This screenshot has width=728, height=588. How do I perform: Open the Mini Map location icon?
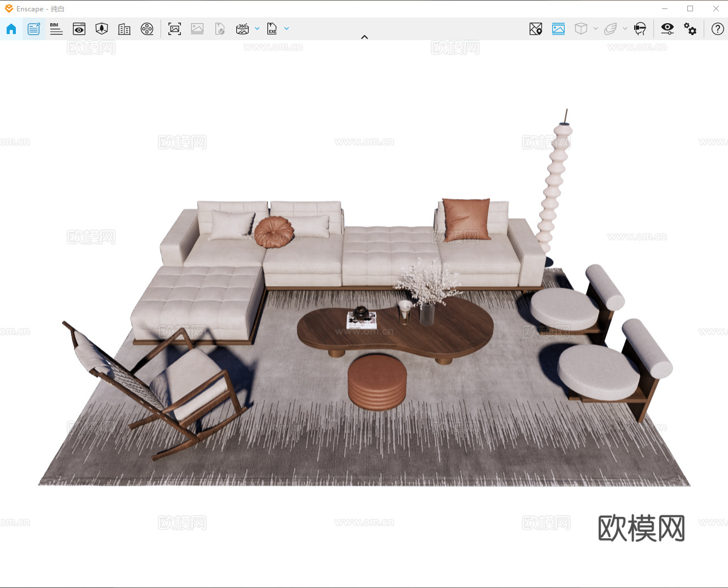(x=536, y=29)
